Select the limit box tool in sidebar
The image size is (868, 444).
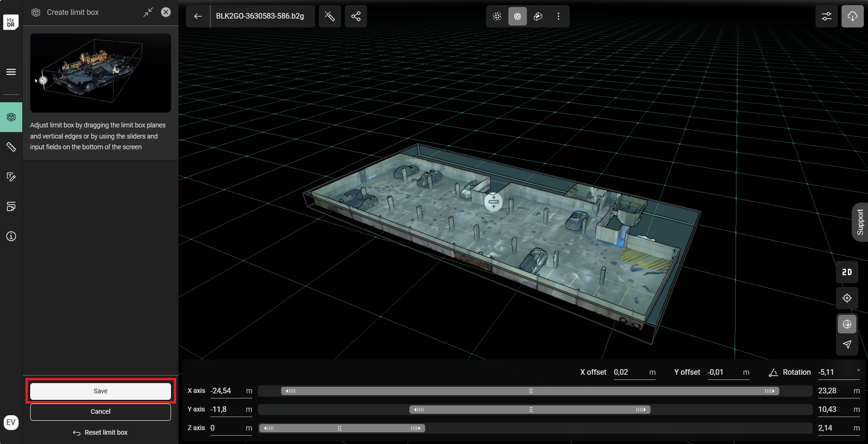tap(11, 117)
